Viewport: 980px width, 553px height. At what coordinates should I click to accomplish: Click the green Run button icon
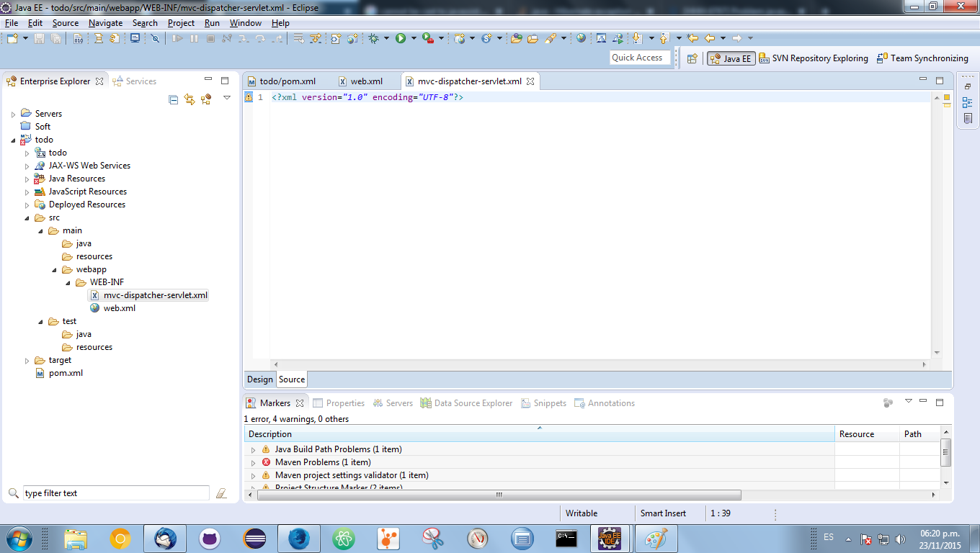401,38
